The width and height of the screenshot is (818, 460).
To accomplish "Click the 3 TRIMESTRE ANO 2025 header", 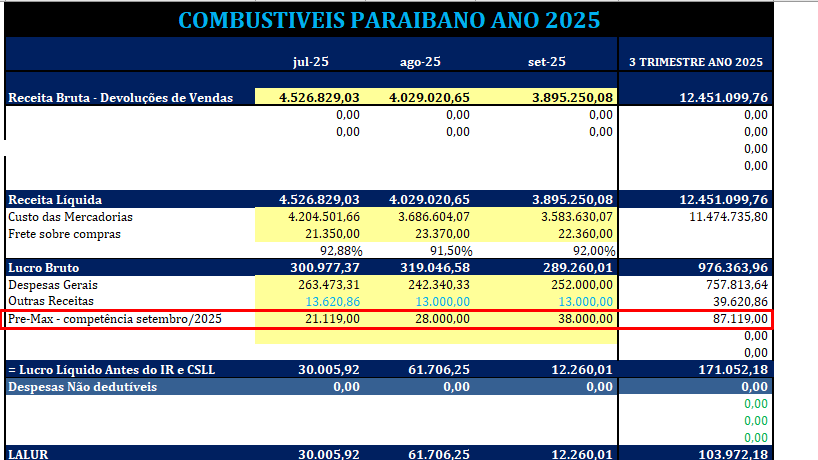I will [x=695, y=62].
